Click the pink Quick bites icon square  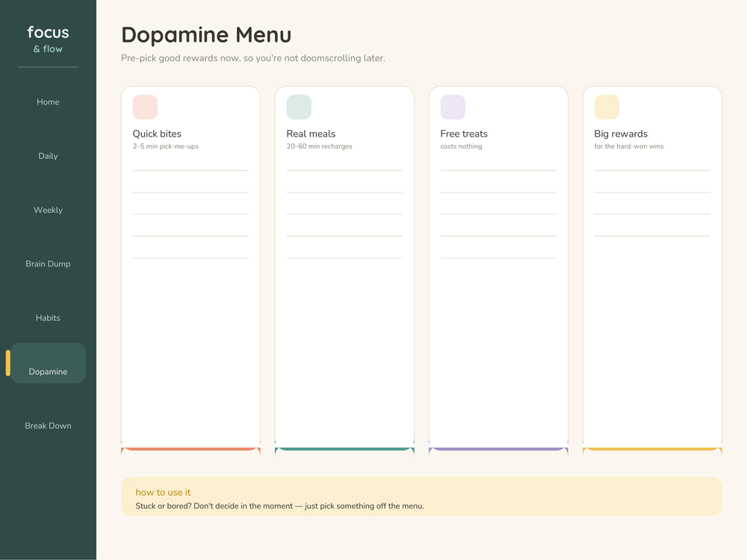click(x=146, y=107)
